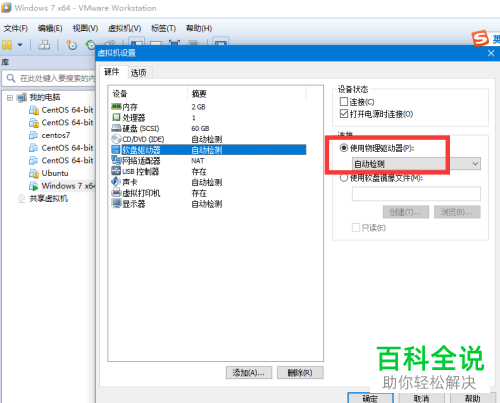The image size is (500, 403).
Task: Click the 浏览(B)... button
Action: click(x=457, y=212)
